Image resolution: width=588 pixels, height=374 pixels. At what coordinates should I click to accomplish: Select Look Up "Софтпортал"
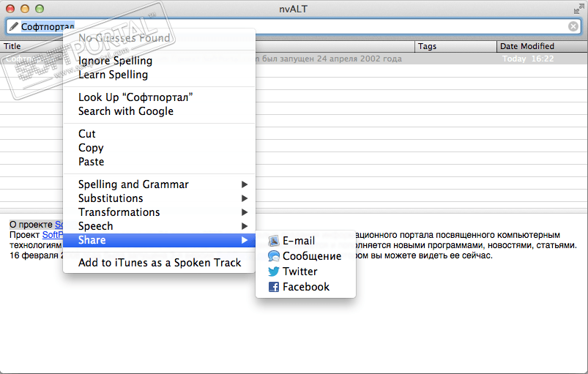(160, 97)
